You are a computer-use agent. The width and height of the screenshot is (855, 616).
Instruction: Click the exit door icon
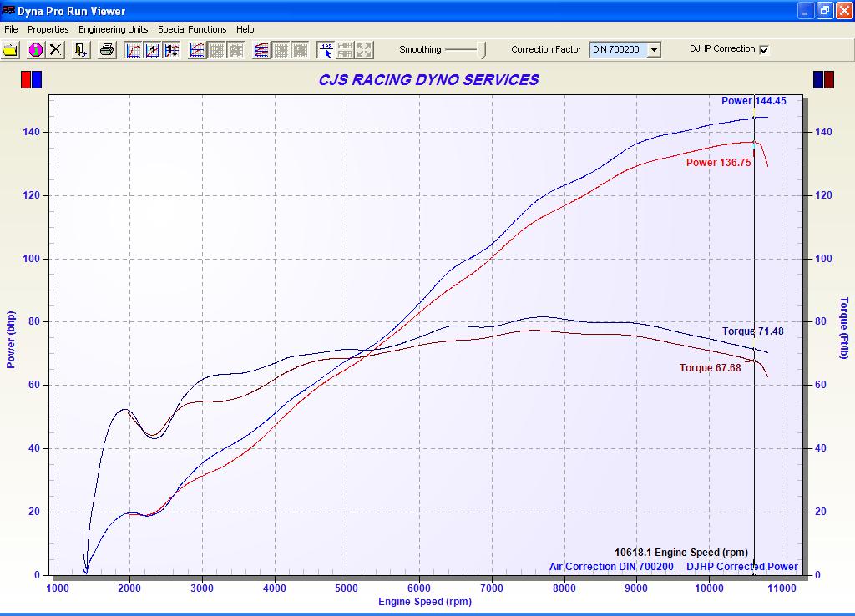[81, 50]
